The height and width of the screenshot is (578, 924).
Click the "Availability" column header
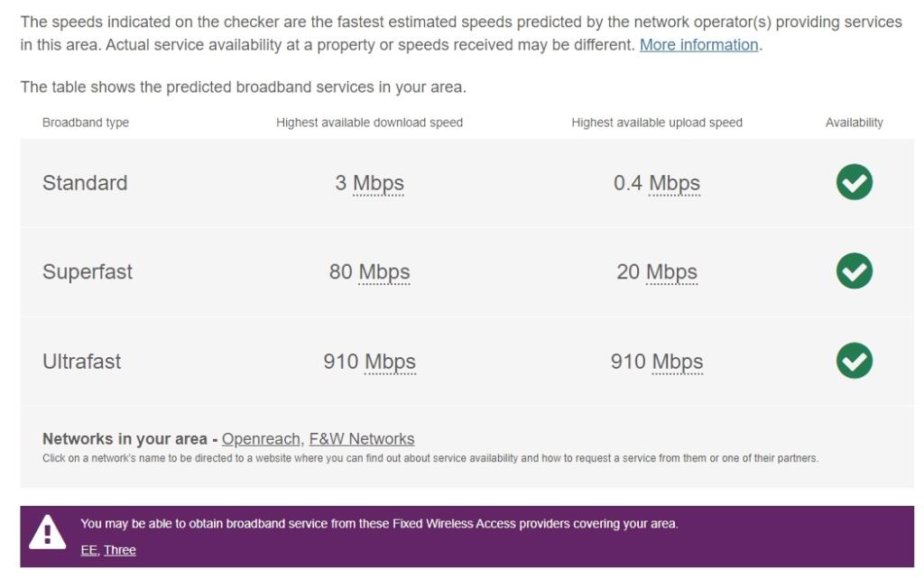click(855, 123)
